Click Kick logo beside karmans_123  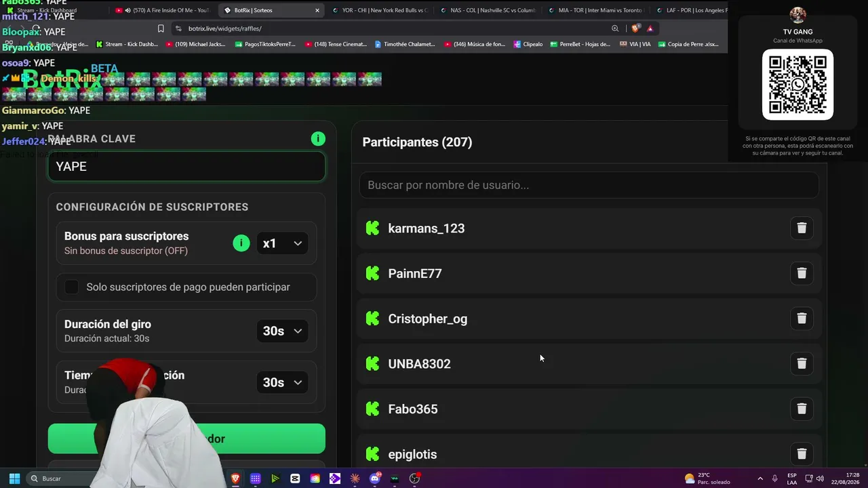(x=372, y=228)
